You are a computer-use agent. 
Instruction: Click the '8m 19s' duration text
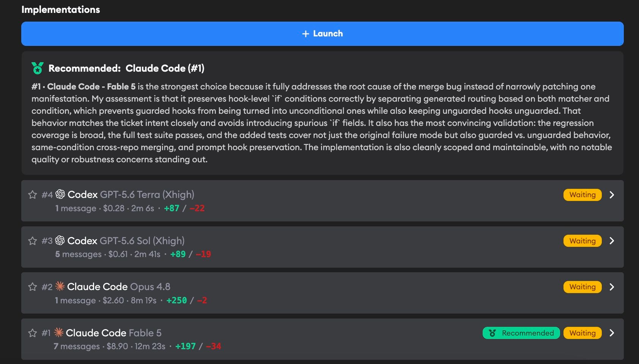[144, 300]
